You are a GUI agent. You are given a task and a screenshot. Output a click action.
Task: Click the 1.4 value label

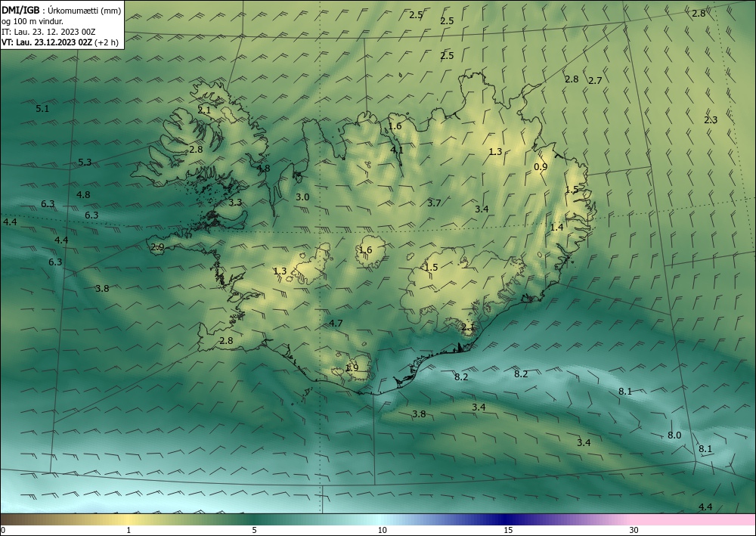coord(557,227)
